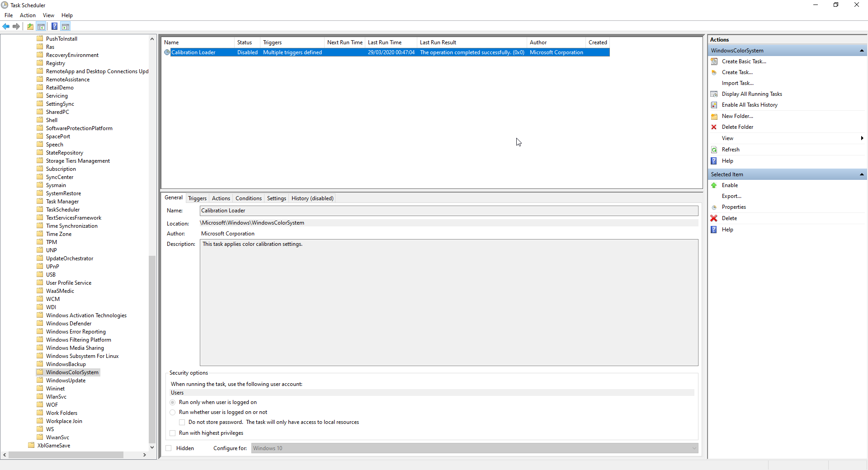The width and height of the screenshot is (868, 470).
Task: Click the Calibration Loader task clock icon
Action: pos(167,52)
